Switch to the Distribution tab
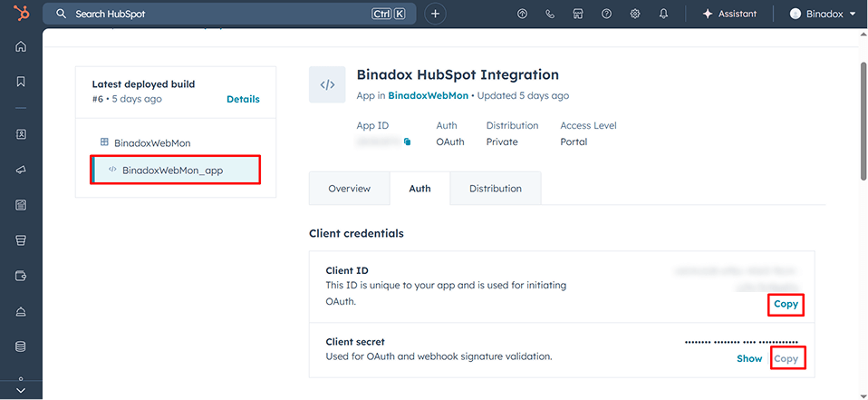The height and width of the screenshot is (400, 868). coord(496,189)
